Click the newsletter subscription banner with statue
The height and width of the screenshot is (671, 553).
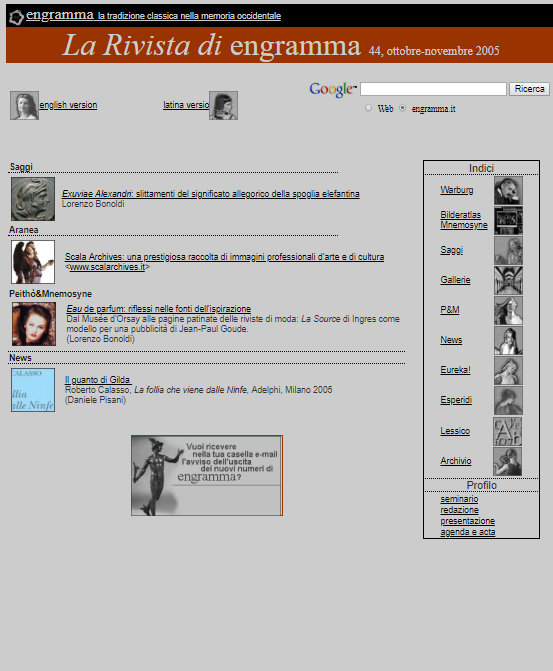(207, 475)
